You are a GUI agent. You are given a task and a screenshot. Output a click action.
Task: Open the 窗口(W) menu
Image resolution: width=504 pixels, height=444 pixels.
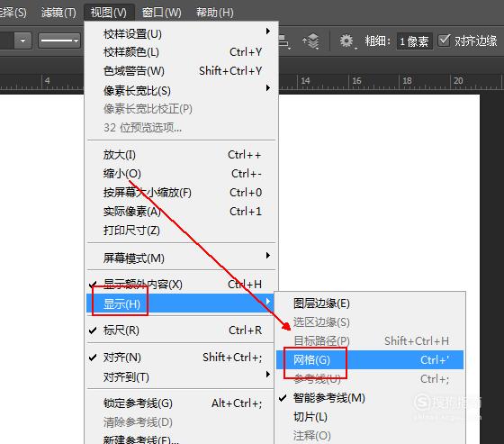pos(162,13)
